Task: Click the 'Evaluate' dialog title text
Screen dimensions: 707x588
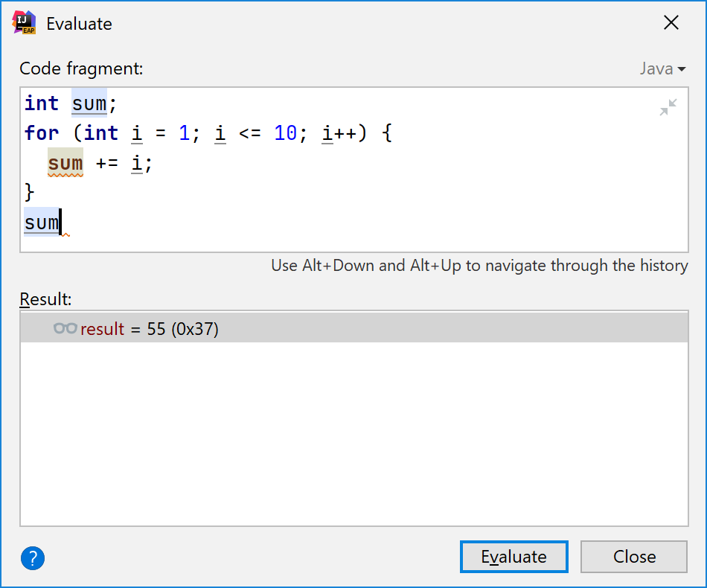Action: point(80,24)
